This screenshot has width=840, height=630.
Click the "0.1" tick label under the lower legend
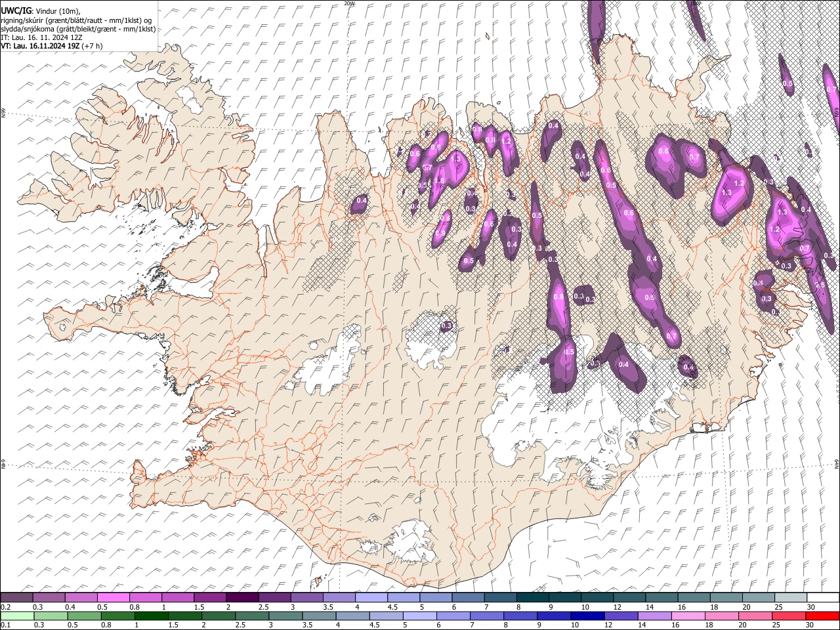[5, 625]
